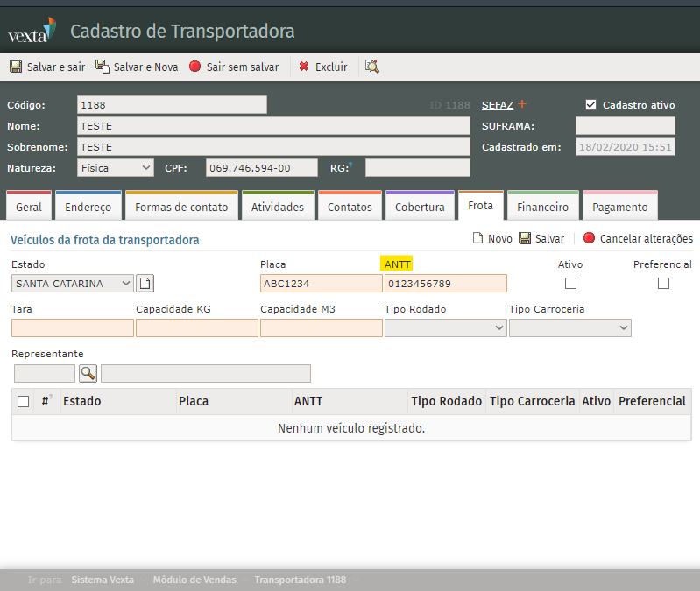The width and height of the screenshot is (700, 591).
Task: Click the Excluir red X icon
Action: coord(304,67)
